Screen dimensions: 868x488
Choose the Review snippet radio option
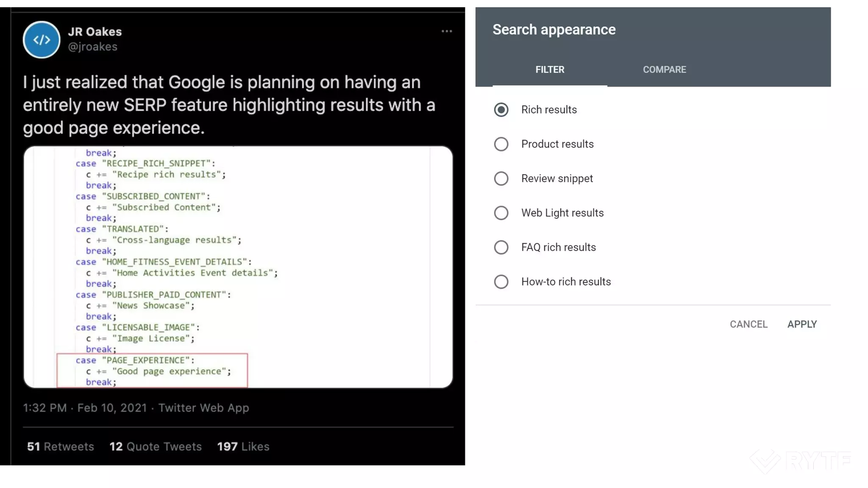pos(501,178)
